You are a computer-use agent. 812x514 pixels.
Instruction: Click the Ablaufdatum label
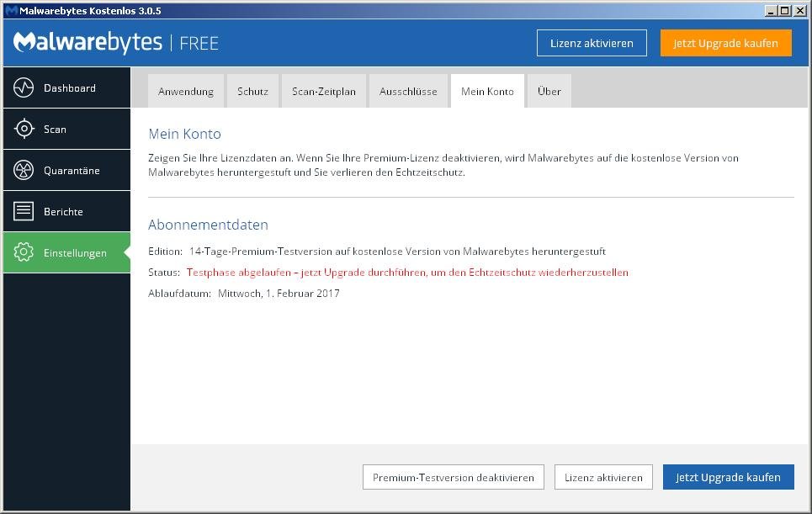[179, 294]
